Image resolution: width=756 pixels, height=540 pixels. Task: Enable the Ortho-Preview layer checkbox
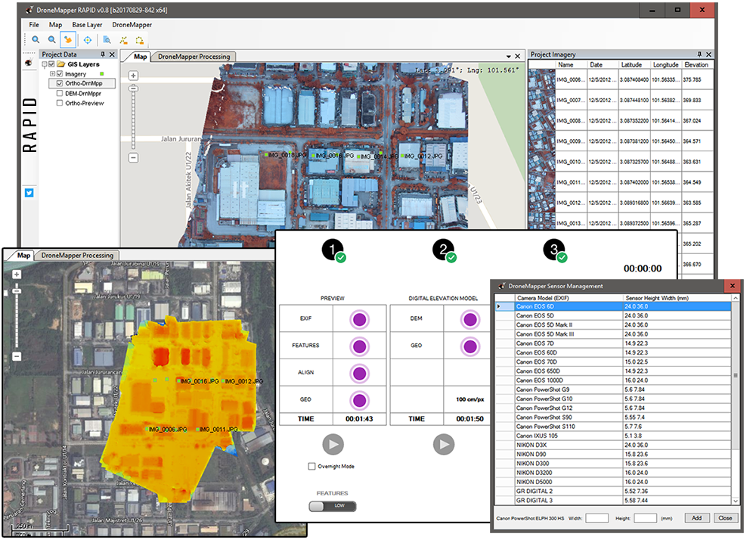(60, 103)
